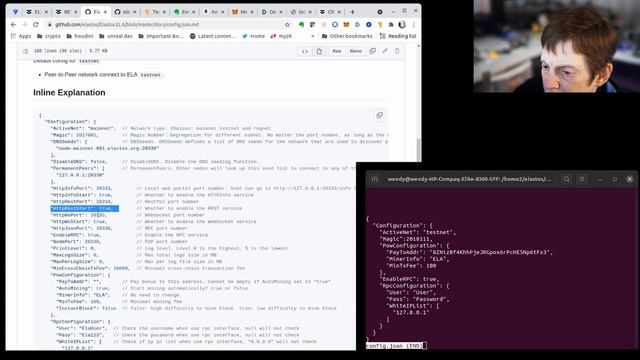This screenshot has width=640, height=360.
Task: Edit this file with pencil icon
Action: (x=384, y=51)
